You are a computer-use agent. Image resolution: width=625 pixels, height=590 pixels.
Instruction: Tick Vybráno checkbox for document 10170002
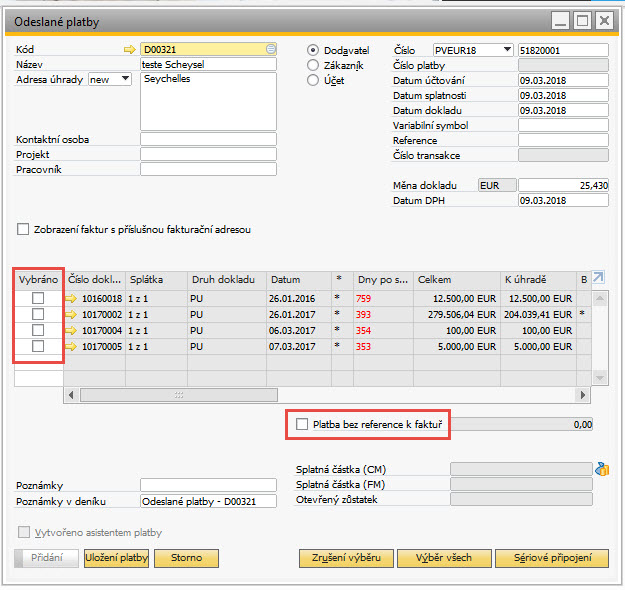tap(38, 314)
